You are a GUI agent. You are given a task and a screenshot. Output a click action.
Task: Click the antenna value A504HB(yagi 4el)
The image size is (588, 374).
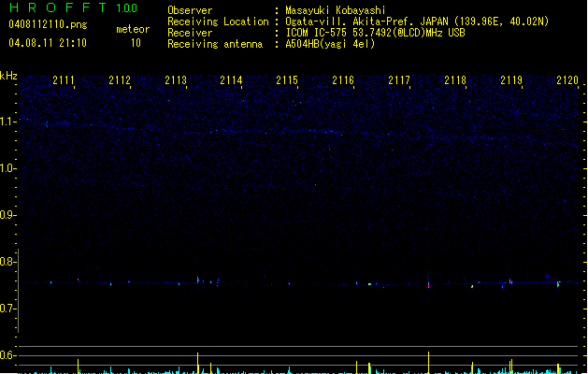pos(330,44)
